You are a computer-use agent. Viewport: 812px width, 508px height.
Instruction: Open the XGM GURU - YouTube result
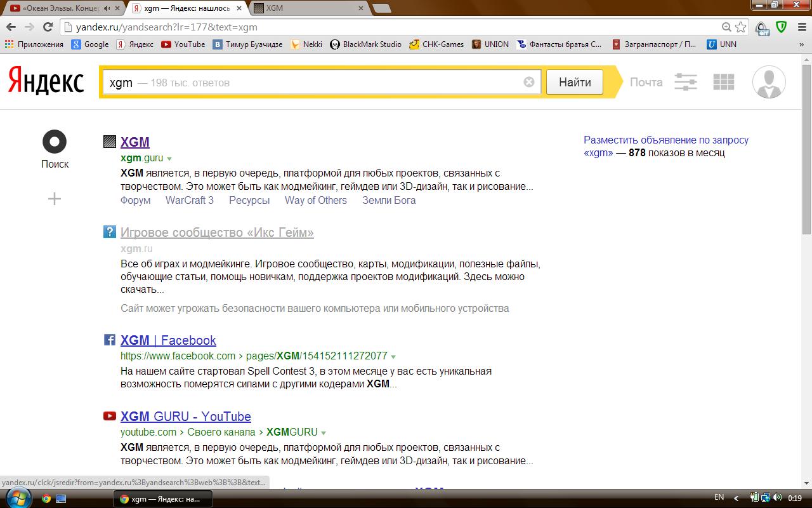(186, 417)
